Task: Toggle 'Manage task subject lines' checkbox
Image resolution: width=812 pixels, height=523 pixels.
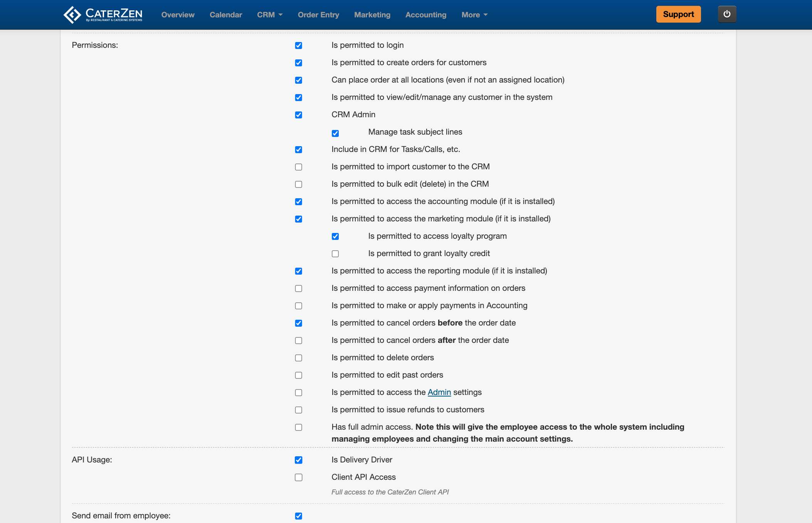Action: click(x=335, y=133)
